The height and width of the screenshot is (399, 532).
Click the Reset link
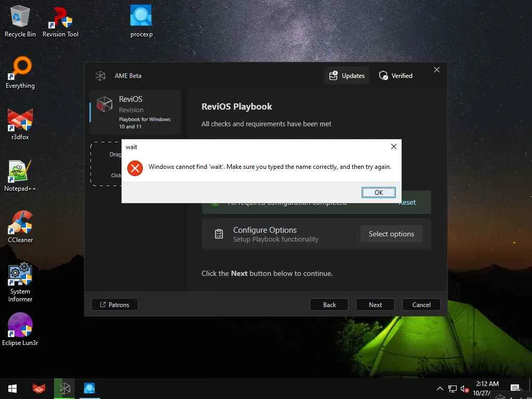407,202
